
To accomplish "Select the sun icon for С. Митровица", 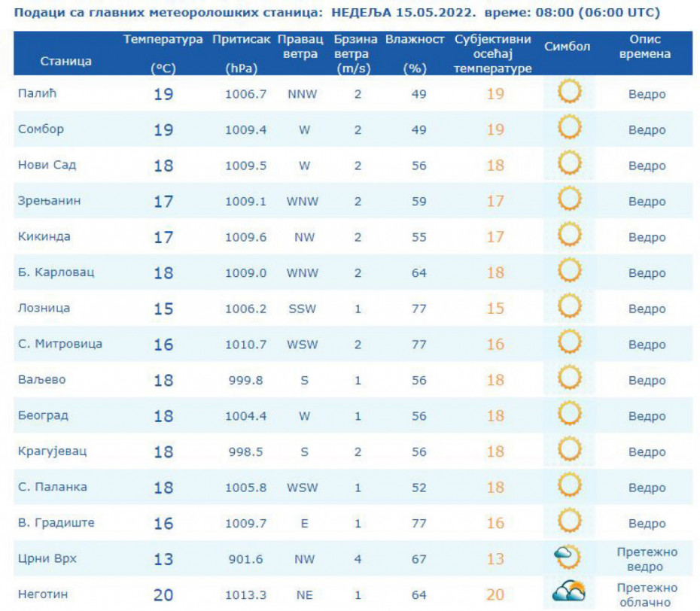I will click(x=570, y=342).
